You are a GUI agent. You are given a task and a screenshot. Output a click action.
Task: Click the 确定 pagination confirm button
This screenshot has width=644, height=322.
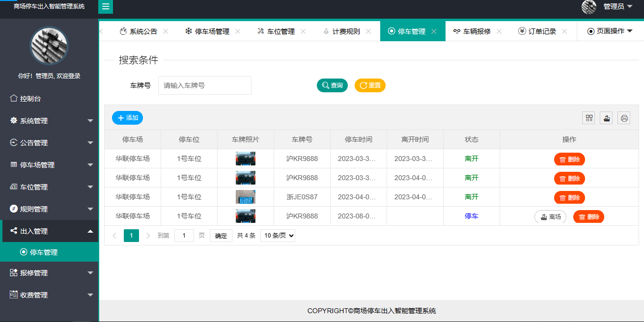221,236
